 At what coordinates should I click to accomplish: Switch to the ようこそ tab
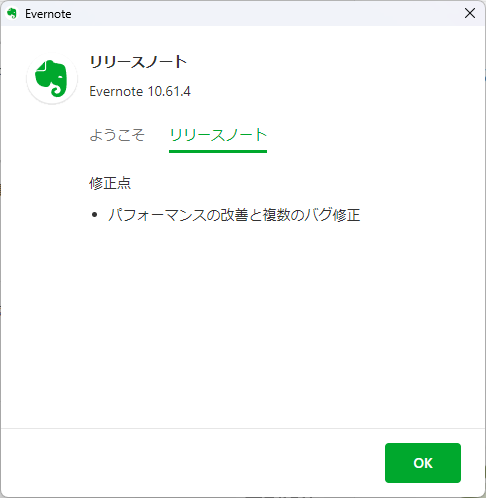coord(117,135)
